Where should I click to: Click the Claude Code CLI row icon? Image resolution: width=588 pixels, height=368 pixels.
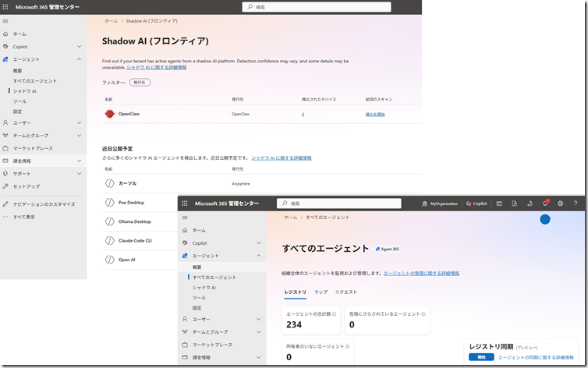[x=109, y=241]
